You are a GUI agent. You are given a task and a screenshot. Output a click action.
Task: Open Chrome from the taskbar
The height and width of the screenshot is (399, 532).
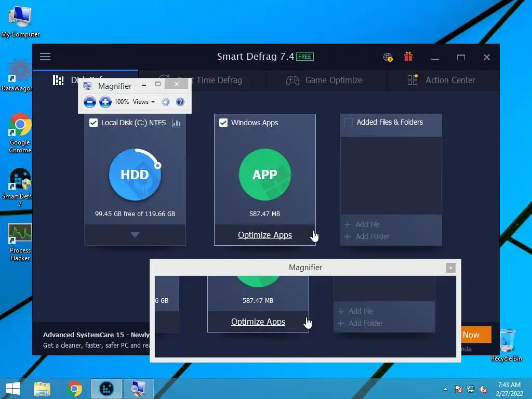coord(75,389)
